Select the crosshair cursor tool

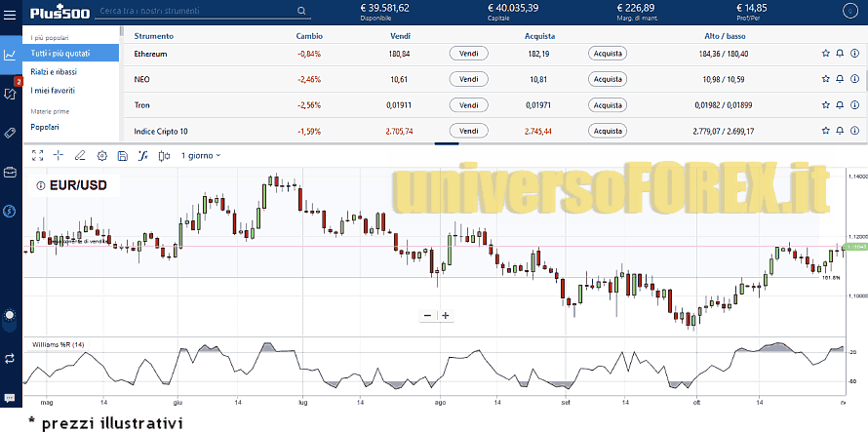59,155
